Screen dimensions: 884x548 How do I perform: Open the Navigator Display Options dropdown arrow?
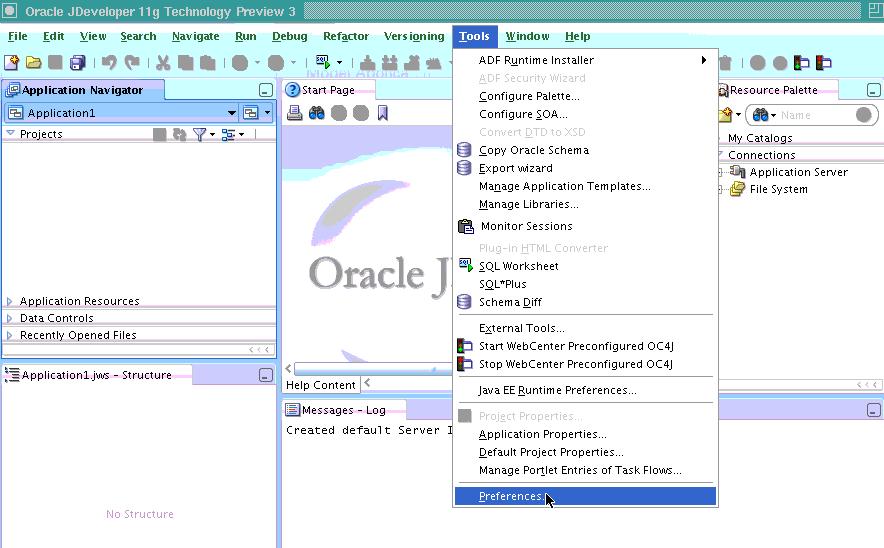242,135
